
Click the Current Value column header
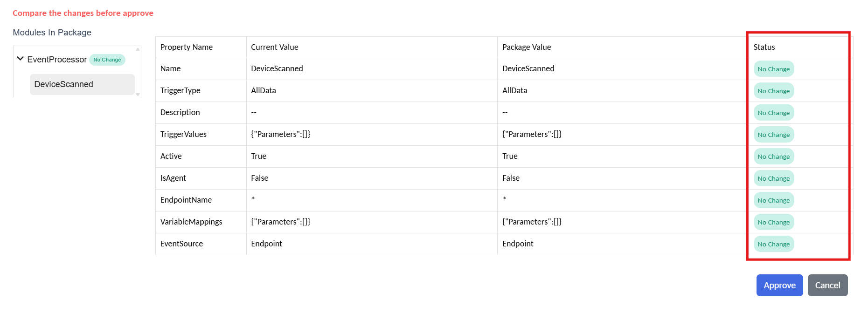pyautogui.click(x=275, y=47)
